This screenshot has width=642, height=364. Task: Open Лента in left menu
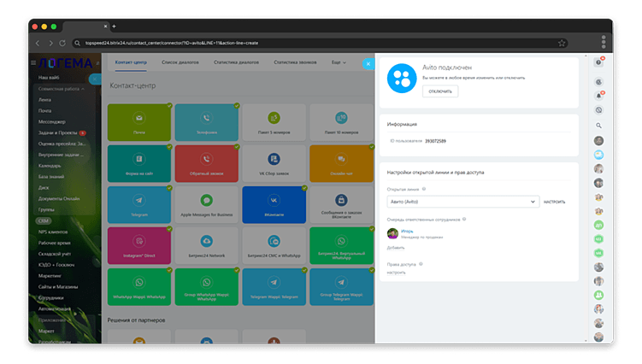pyautogui.click(x=44, y=100)
